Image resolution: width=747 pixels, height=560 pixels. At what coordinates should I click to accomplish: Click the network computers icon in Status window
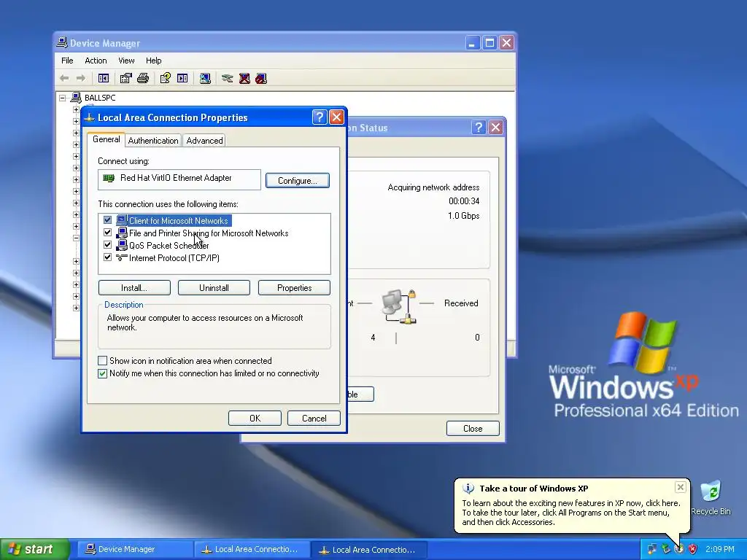[399, 307]
